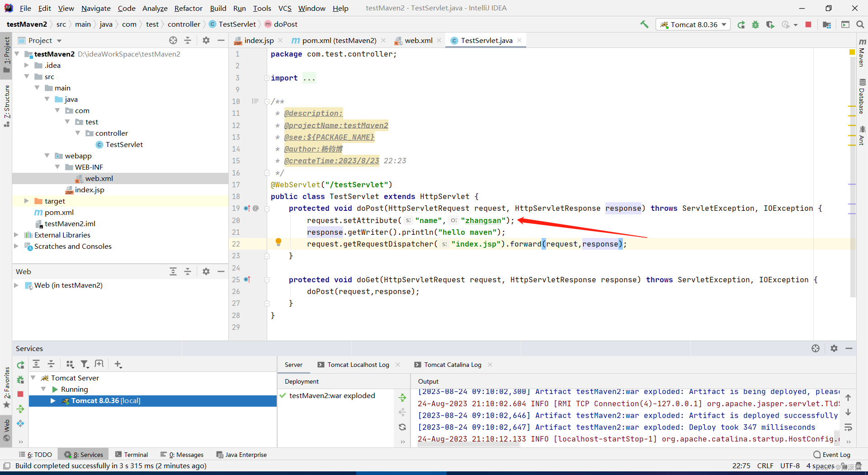The width and height of the screenshot is (868, 475).
Task: Expand the target folder in project tree
Action: [26, 201]
